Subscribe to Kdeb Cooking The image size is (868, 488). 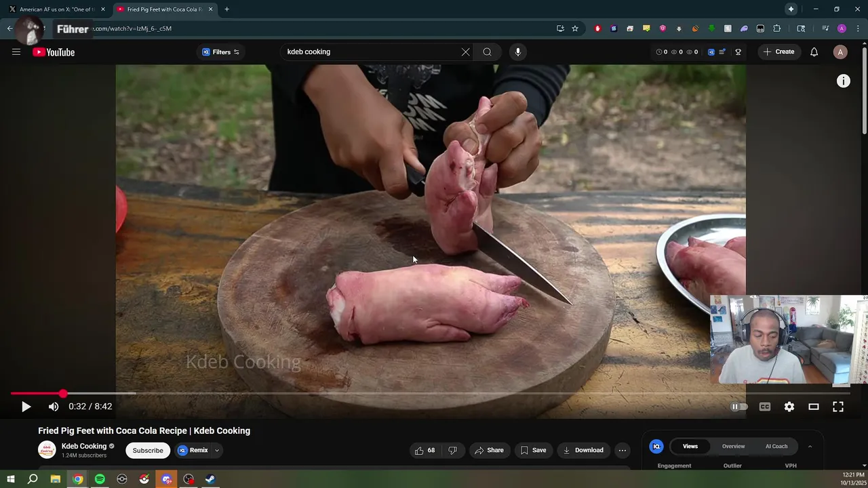click(x=148, y=450)
